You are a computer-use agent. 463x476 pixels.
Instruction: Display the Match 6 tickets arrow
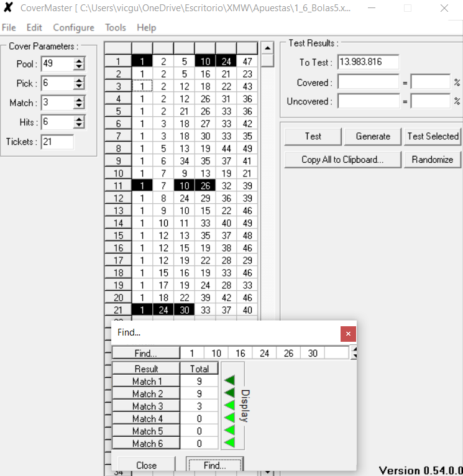tap(229, 443)
